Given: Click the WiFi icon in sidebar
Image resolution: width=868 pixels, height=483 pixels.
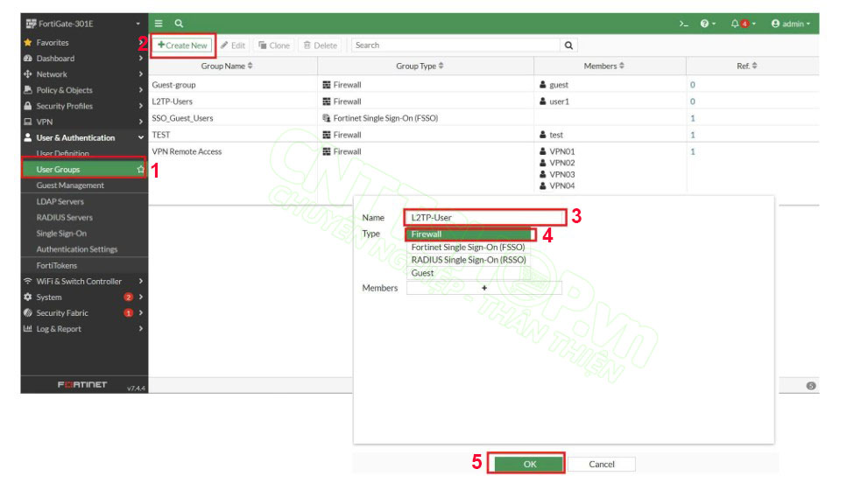Looking at the screenshot, I should (28, 281).
